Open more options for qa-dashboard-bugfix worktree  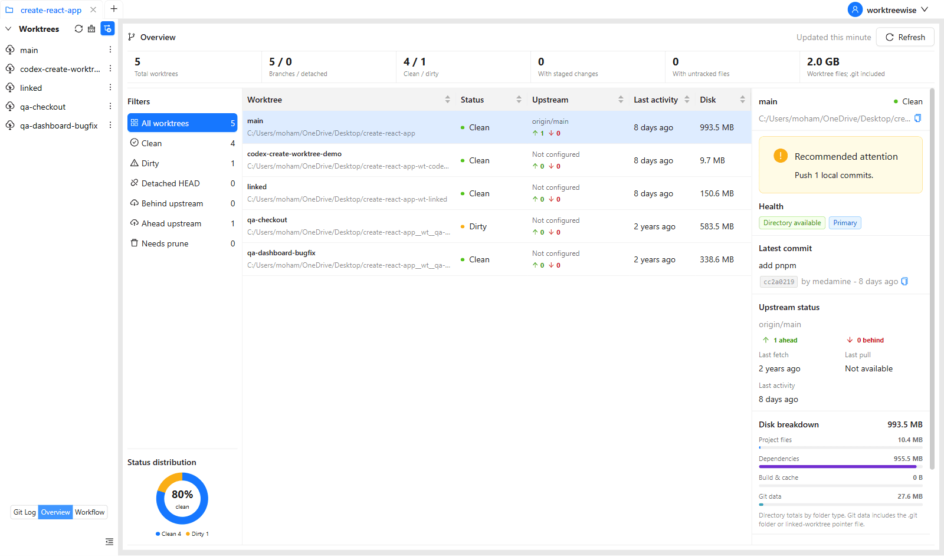pos(110,126)
